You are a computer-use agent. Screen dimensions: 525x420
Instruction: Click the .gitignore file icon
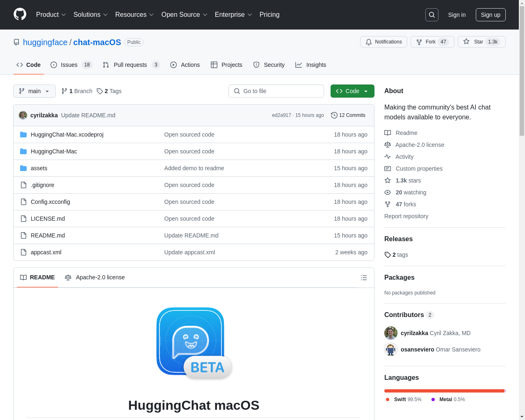tap(23, 185)
